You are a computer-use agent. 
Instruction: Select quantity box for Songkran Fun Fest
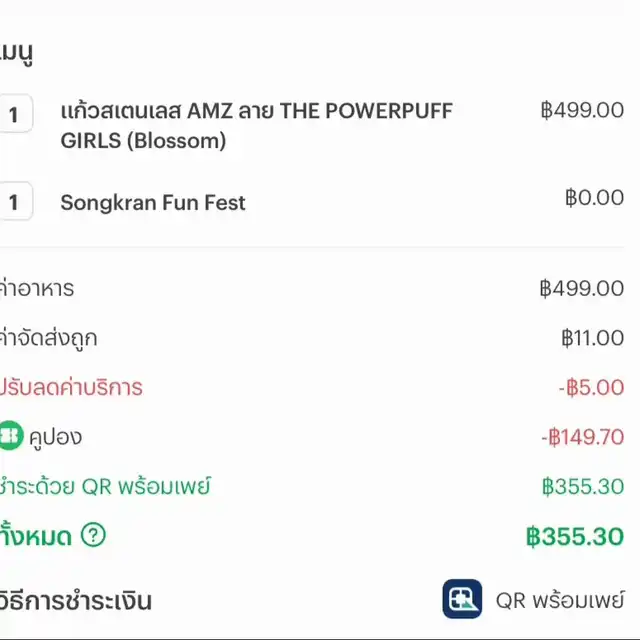(14, 201)
